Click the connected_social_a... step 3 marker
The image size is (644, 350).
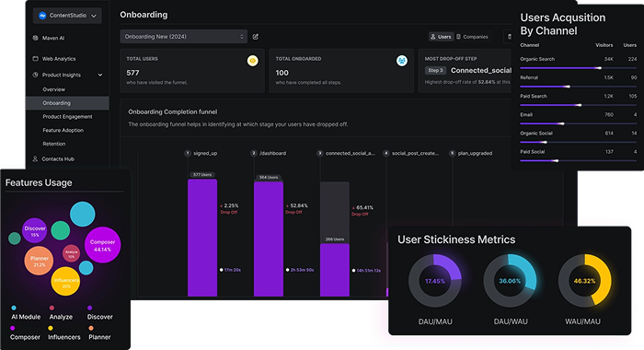tap(320, 153)
